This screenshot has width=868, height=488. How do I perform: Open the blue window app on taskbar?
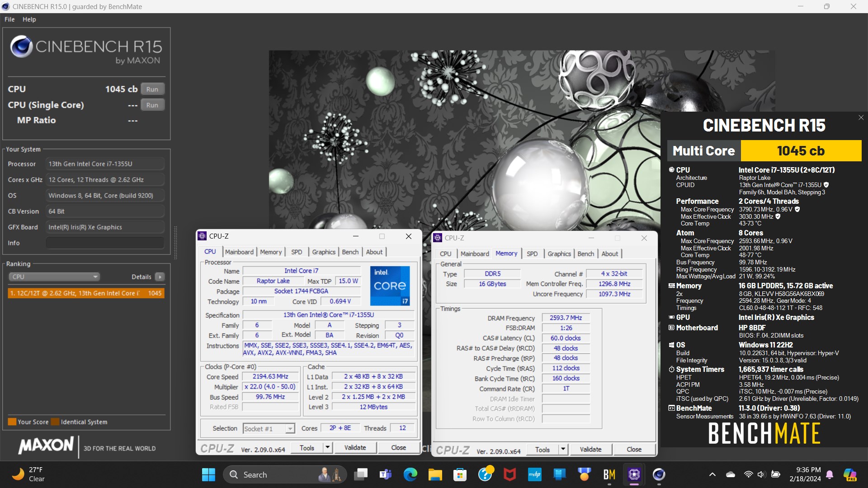tap(560, 474)
